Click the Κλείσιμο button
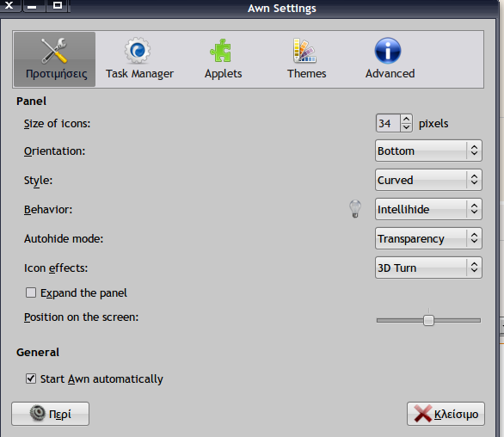 [x=446, y=414]
